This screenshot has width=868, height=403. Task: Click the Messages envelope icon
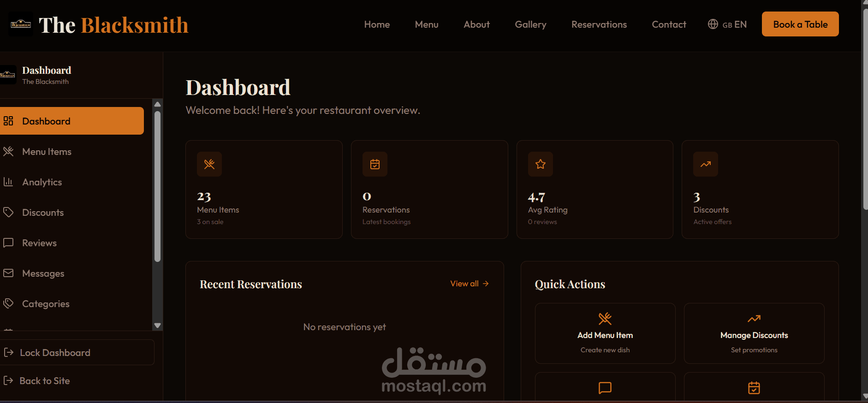point(8,273)
